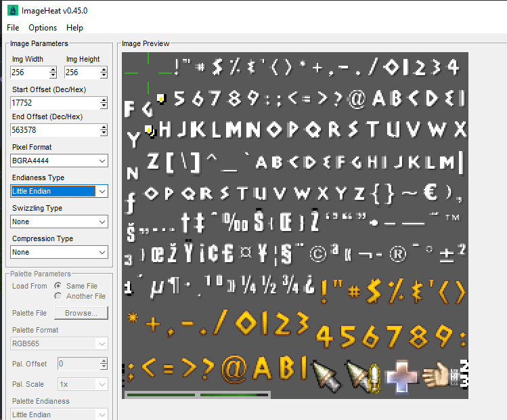Open the Pal. Scale 1x dropdown
The width and height of the screenshot is (507, 420).
coord(83,384)
